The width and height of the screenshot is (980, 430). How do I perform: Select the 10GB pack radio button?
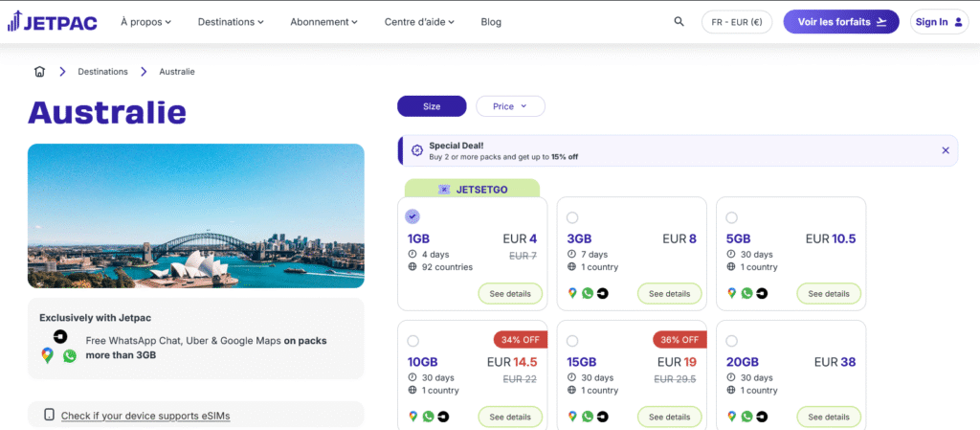[412, 341]
